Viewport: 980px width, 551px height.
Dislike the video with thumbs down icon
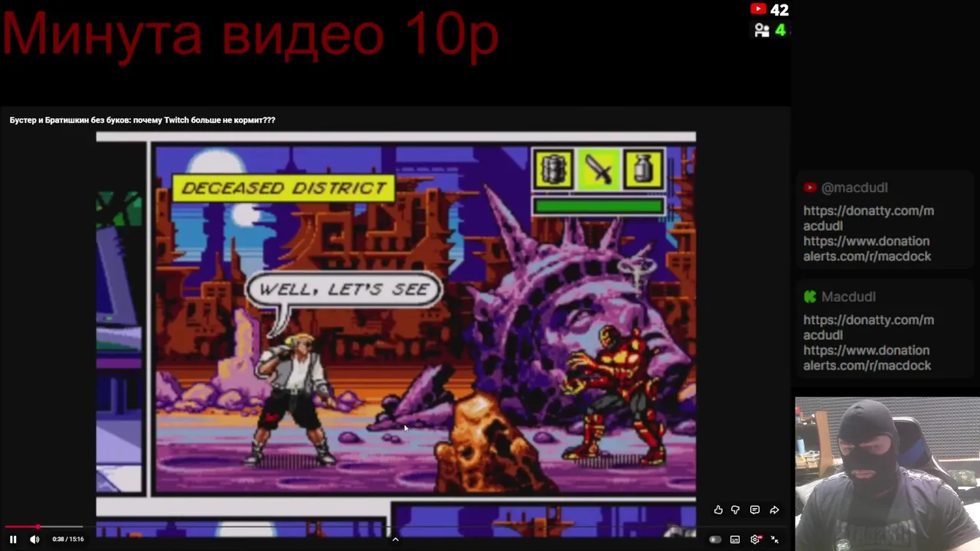click(735, 510)
